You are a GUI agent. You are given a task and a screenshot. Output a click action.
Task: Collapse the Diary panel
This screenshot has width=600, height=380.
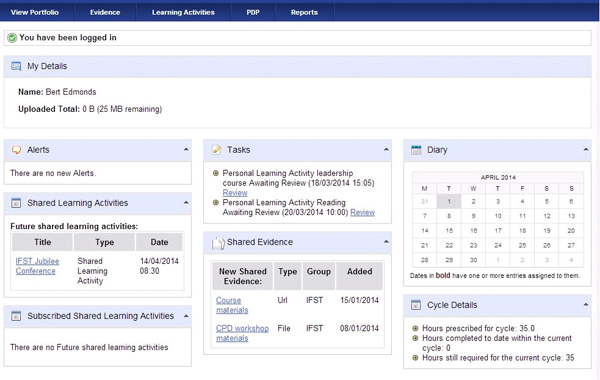pyautogui.click(x=586, y=149)
